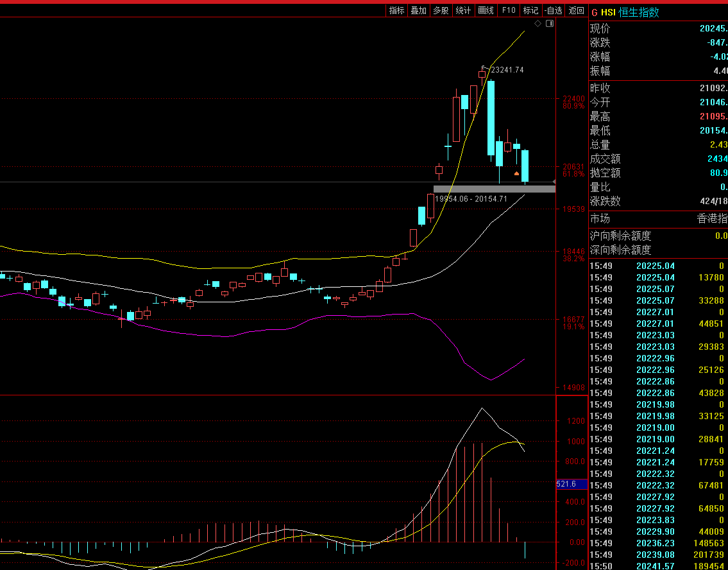
Task: Click the diamond icon above the chart
Action: pyautogui.click(x=538, y=24)
